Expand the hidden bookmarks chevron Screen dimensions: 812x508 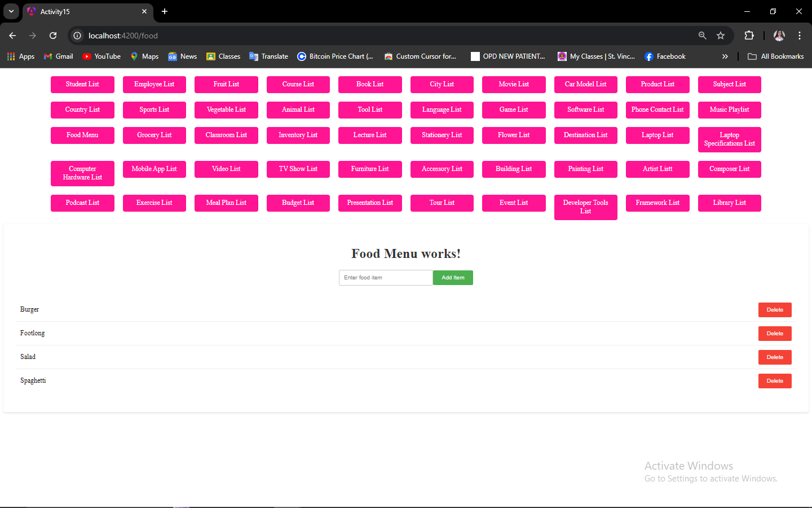pyautogui.click(x=725, y=56)
